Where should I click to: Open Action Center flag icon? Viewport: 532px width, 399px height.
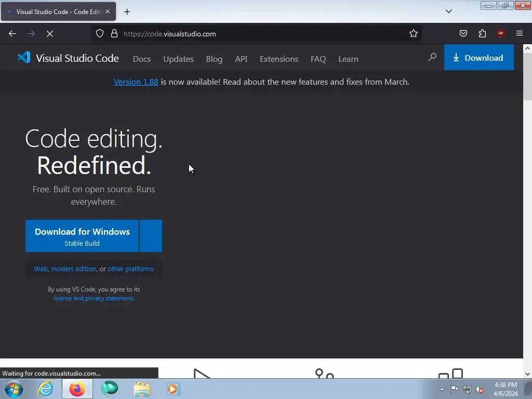pos(454,389)
